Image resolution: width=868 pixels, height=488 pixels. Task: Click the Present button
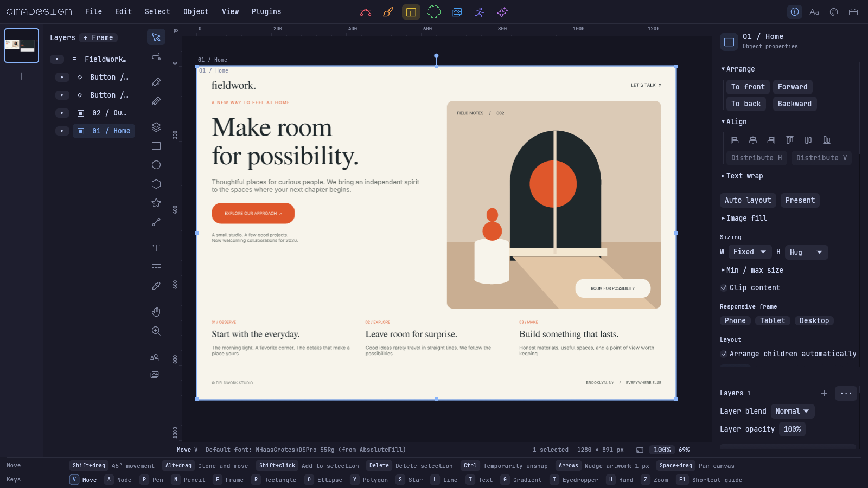click(x=800, y=201)
